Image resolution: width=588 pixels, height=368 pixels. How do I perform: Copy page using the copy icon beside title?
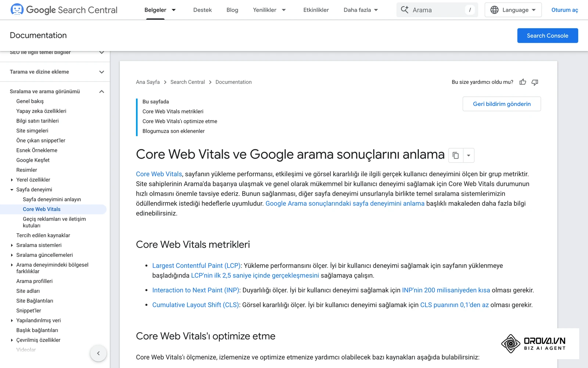(x=456, y=155)
